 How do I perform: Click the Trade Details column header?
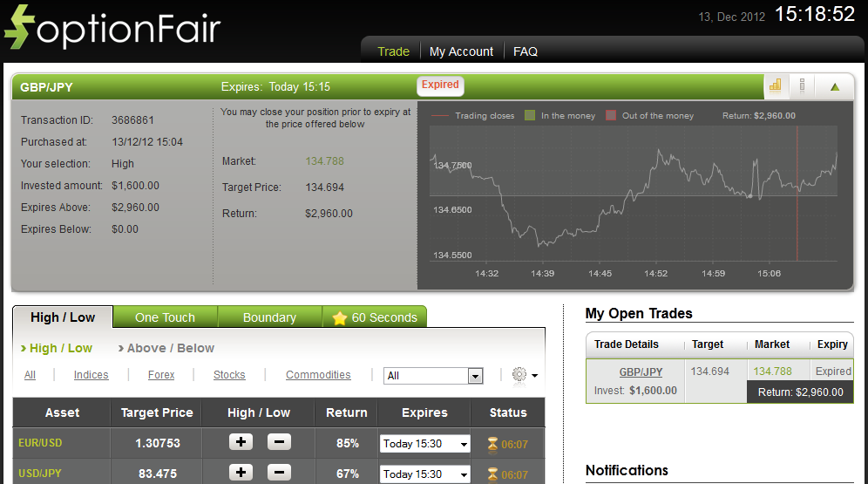tap(626, 344)
